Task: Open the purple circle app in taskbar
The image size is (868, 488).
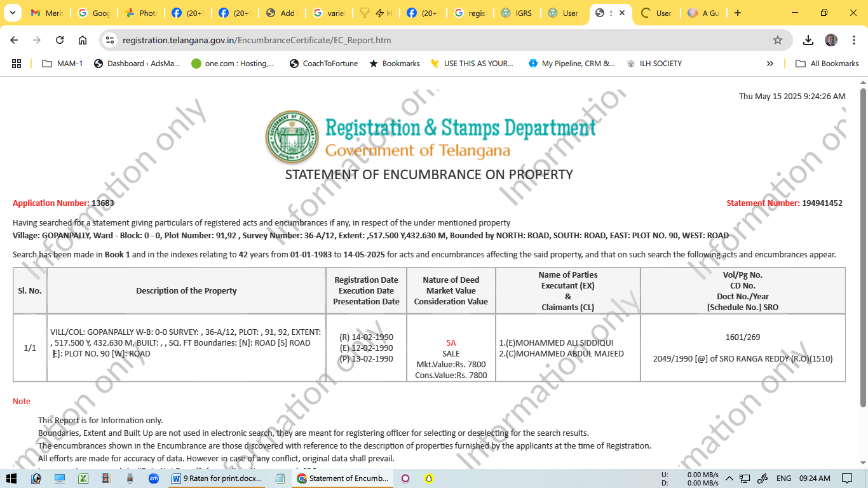Action: [x=405, y=478]
